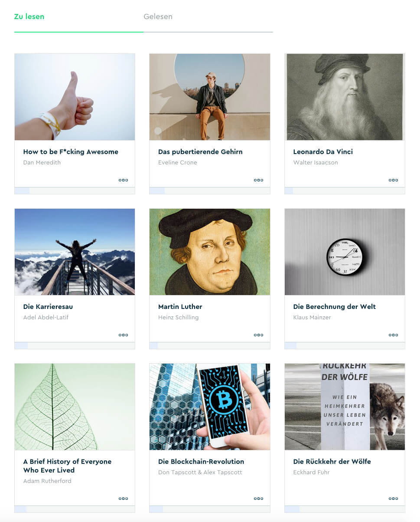420x522 pixels.
Task: Click progress bar under How to be F*cking Awesome
Action: [75, 190]
